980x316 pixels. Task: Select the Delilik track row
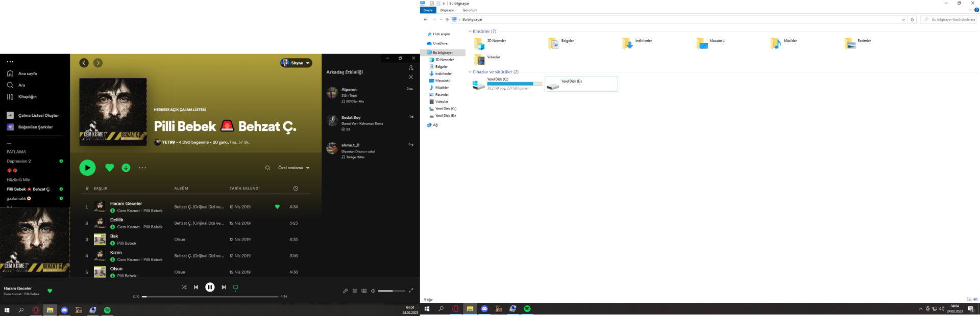[x=196, y=223]
